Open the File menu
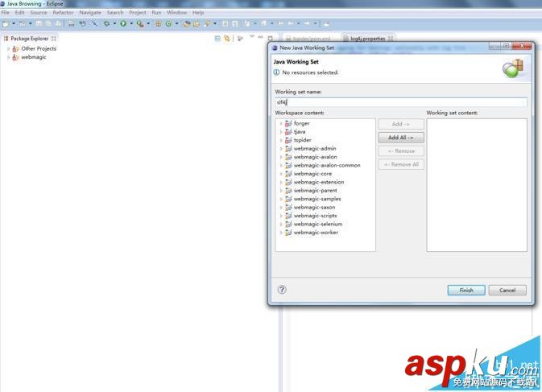This screenshot has height=392, width=542. (x=5, y=12)
